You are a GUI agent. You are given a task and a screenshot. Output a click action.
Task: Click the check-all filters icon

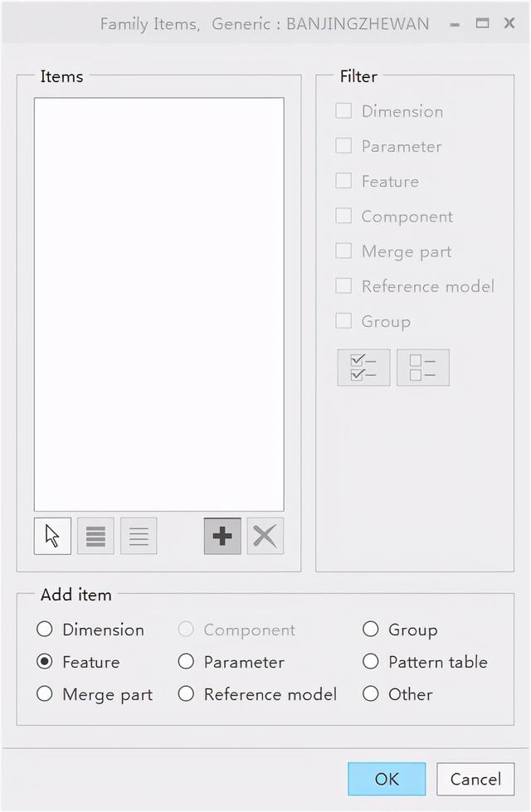coord(363,367)
